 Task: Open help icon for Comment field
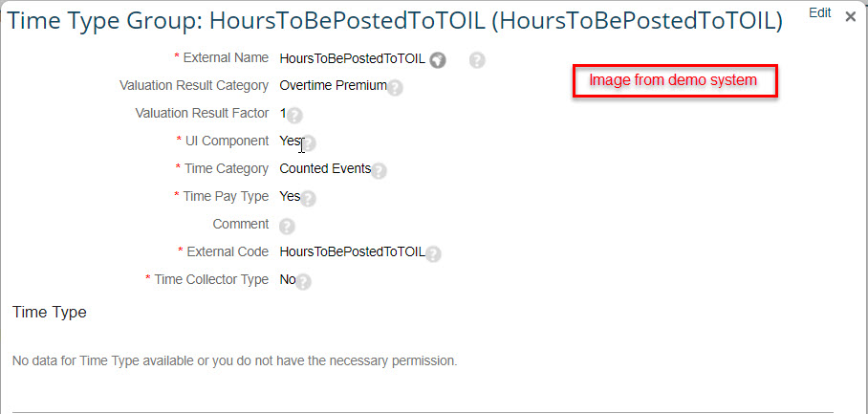(x=287, y=227)
